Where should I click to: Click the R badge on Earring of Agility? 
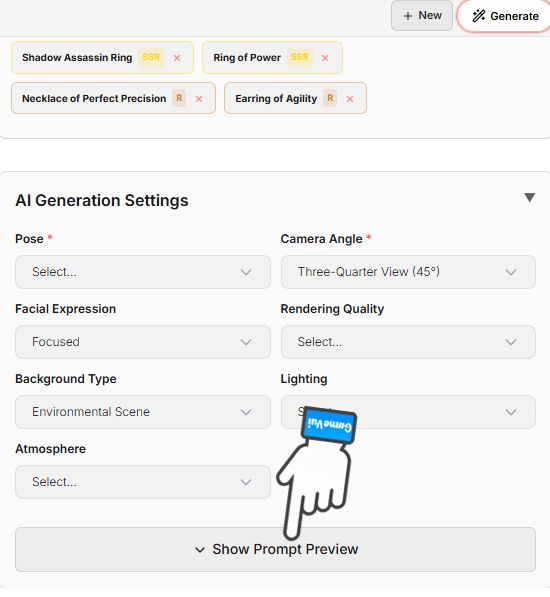point(330,98)
